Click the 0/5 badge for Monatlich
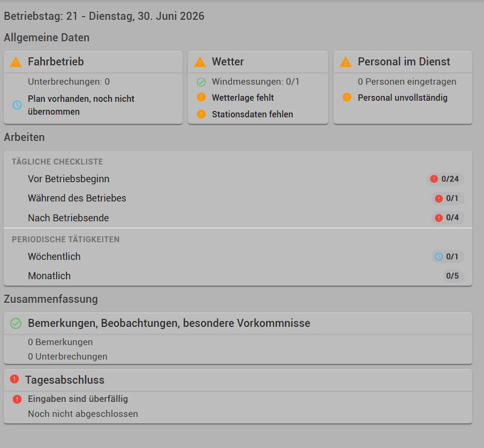 click(x=452, y=275)
